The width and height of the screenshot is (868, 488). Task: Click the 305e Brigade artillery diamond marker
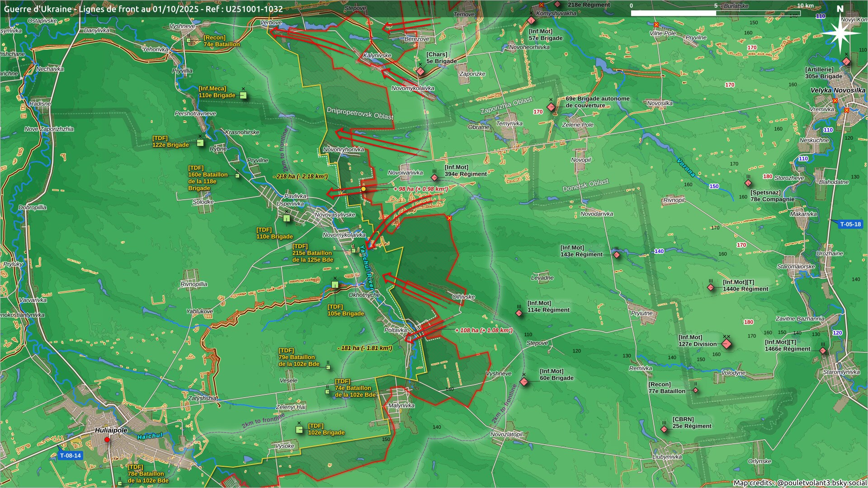[846, 62]
